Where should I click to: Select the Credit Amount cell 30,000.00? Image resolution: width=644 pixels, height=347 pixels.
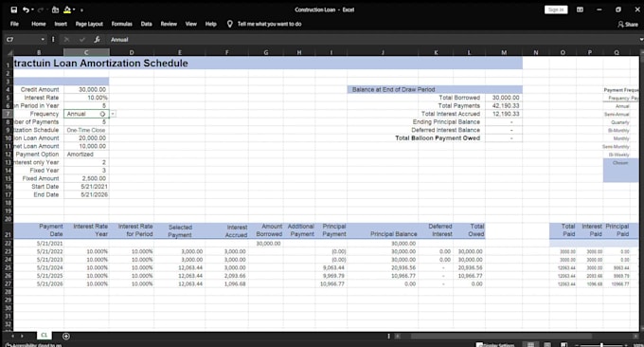click(86, 89)
